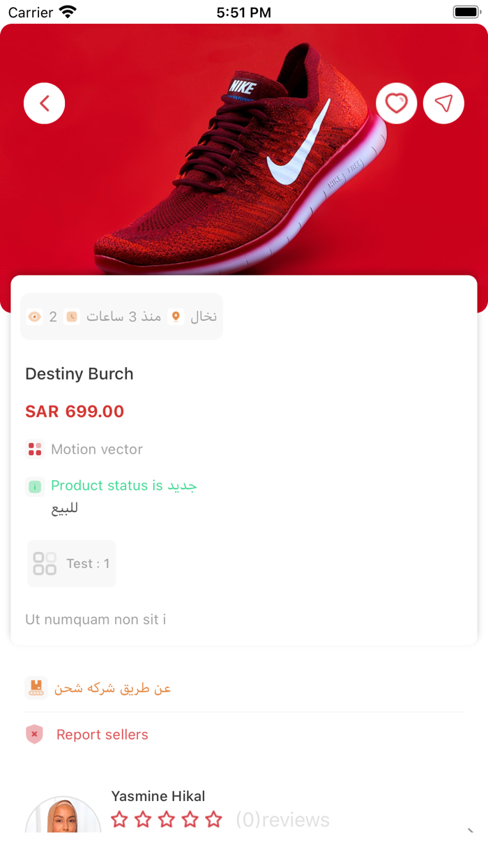Open Yasmine Hikal's profile picture

[63, 816]
